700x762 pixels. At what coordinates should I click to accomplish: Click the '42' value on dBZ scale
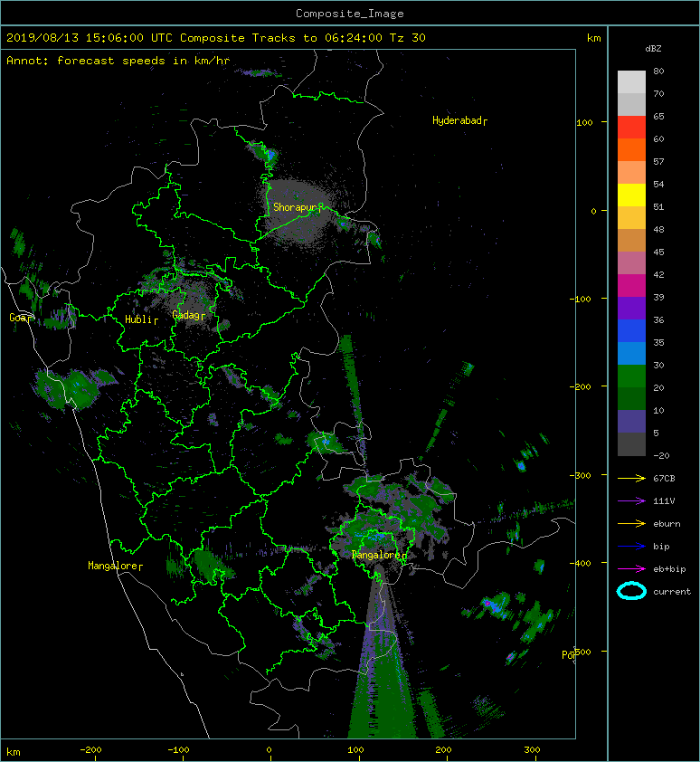click(658, 274)
